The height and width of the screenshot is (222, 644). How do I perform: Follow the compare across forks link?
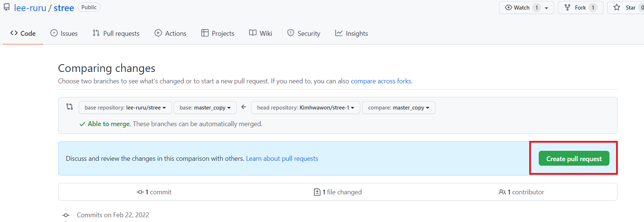[x=381, y=81]
